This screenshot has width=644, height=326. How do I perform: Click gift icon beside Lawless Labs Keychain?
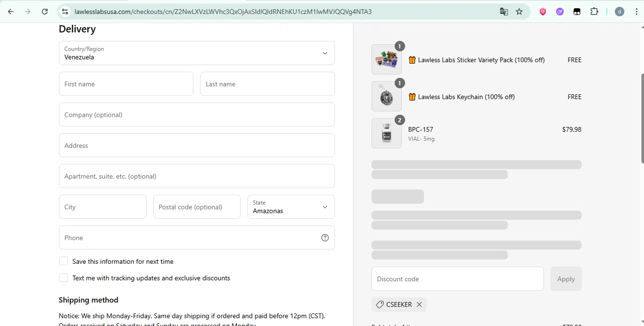click(412, 97)
